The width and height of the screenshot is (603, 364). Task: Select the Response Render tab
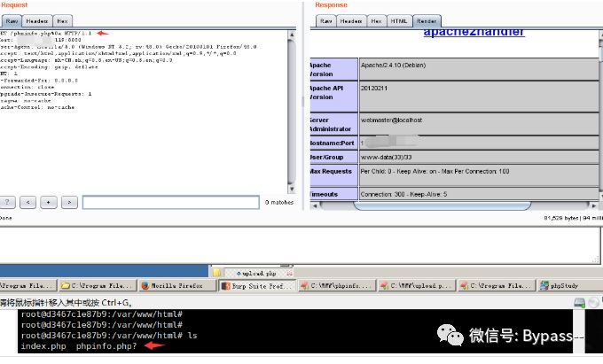pos(427,21)
